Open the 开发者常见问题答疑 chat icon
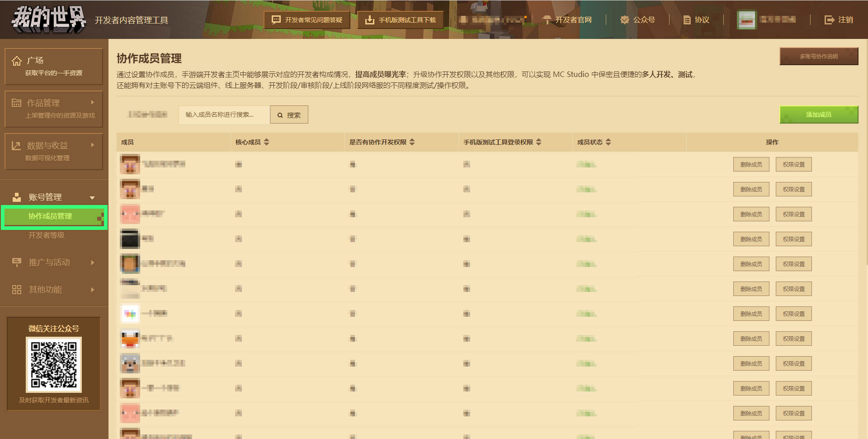Screen dimensions: 868x439 [276, 20]
